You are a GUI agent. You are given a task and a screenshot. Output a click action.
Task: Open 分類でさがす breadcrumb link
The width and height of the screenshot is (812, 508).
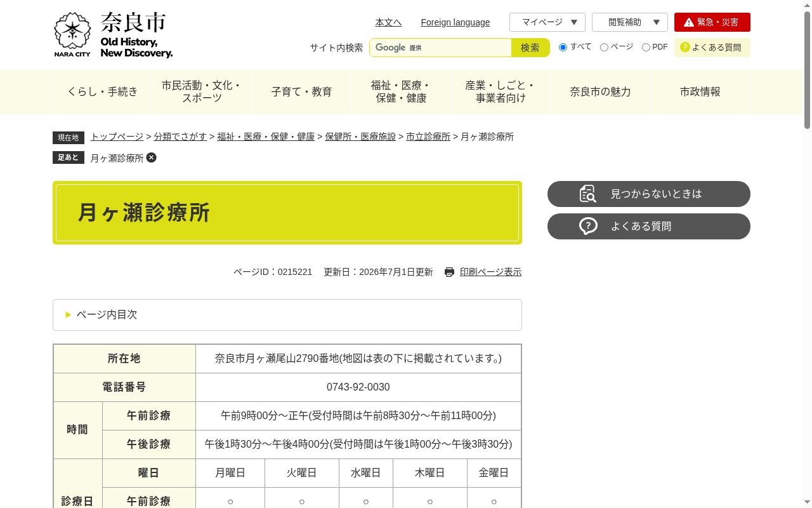coord(180,137)
